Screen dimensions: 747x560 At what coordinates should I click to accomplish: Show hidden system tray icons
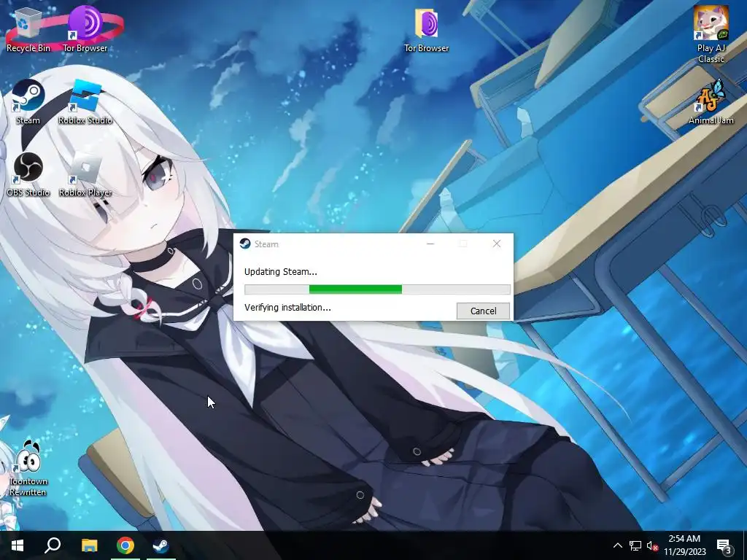click(617, 545)
